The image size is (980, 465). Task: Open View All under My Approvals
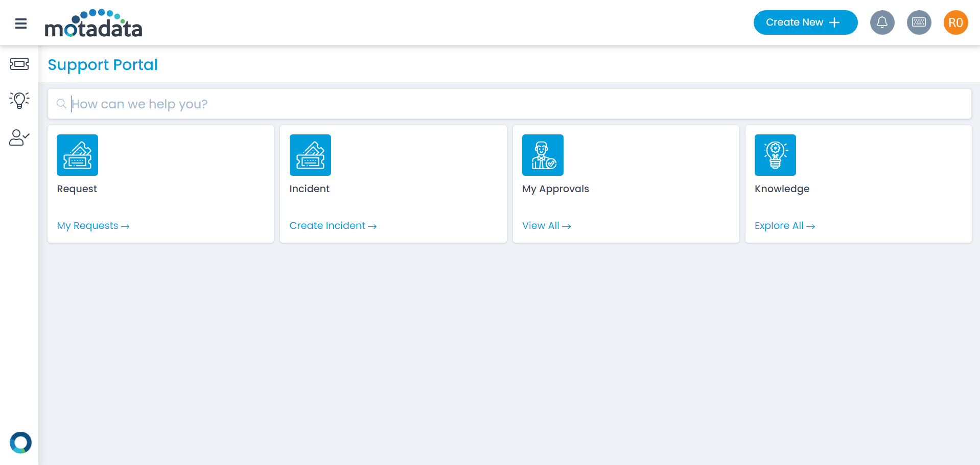[x=546, y=225]
